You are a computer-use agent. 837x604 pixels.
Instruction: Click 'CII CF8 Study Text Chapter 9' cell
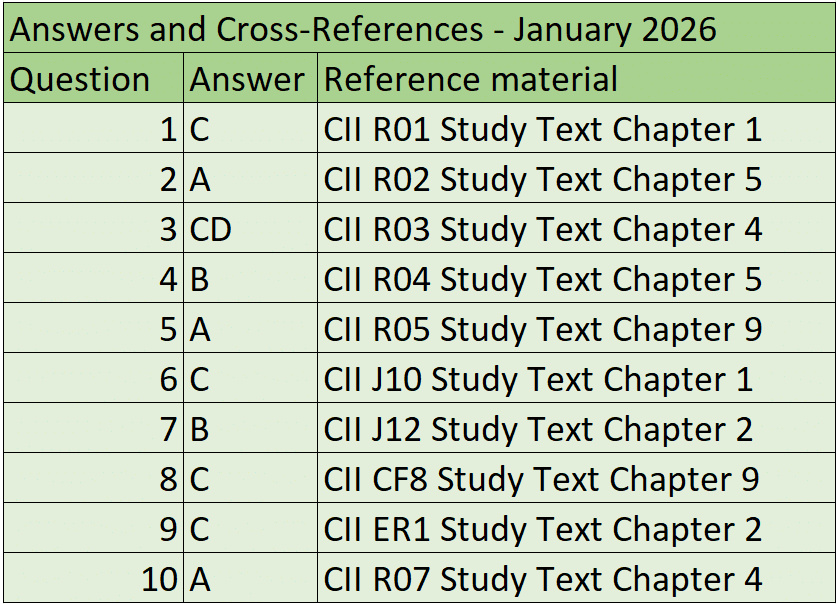[577, 478]
